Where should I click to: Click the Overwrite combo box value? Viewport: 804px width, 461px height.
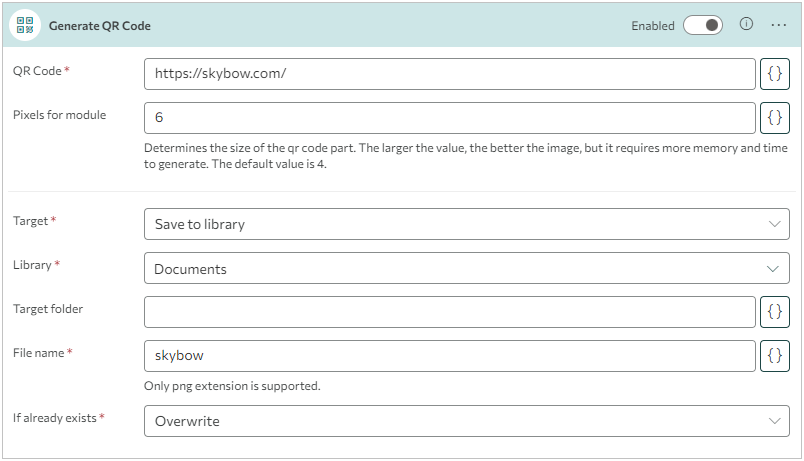[x=450, y=421]
